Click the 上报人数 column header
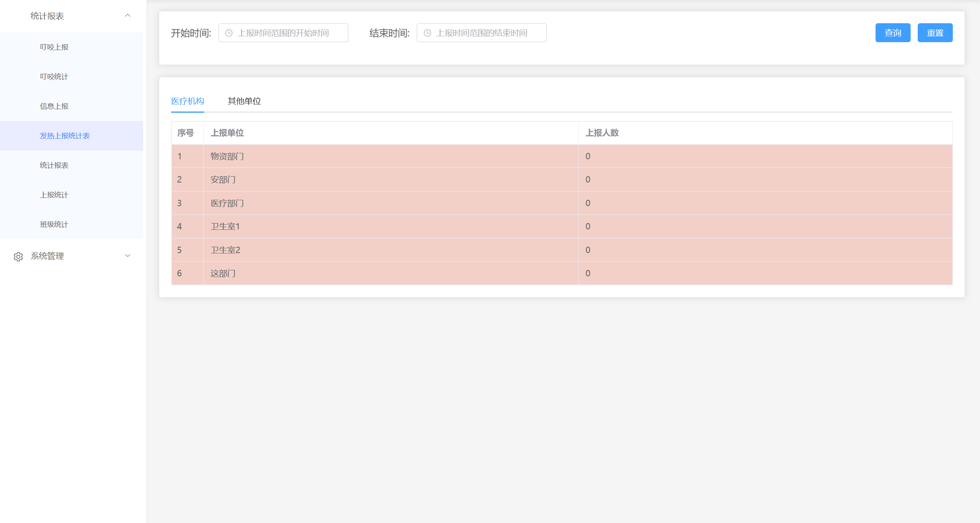 765,133
